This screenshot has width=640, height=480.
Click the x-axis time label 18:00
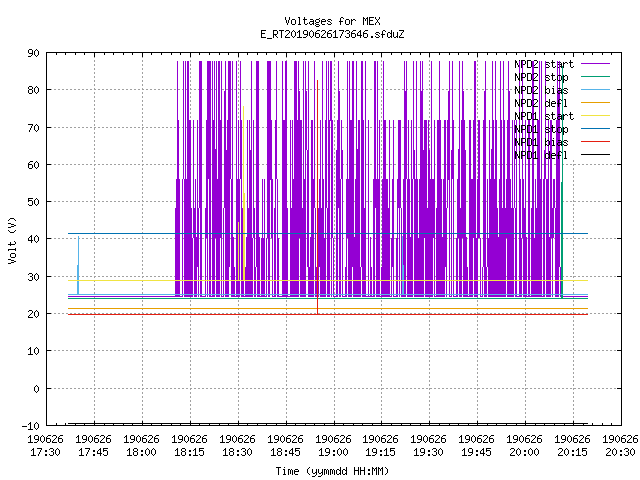141,452
